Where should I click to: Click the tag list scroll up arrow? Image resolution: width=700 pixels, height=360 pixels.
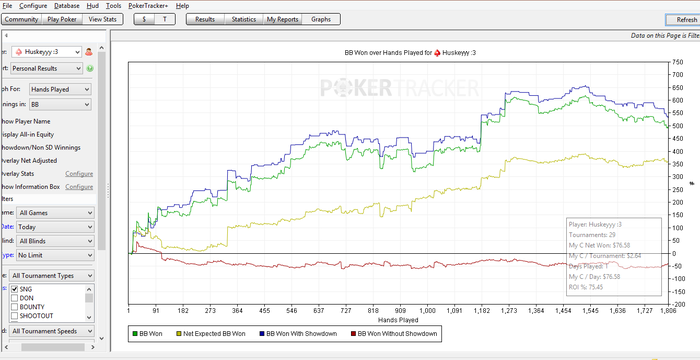(x=89, y=289)
